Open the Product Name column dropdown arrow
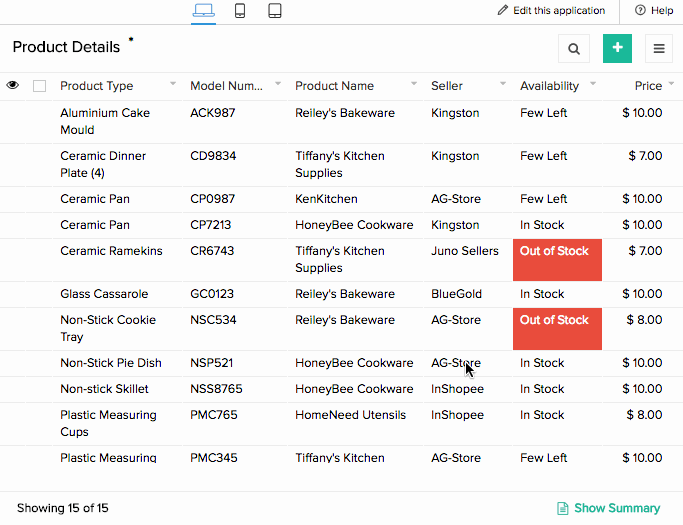Image resolution: width=683 pixels, height=525 pixels. point(412,85)
